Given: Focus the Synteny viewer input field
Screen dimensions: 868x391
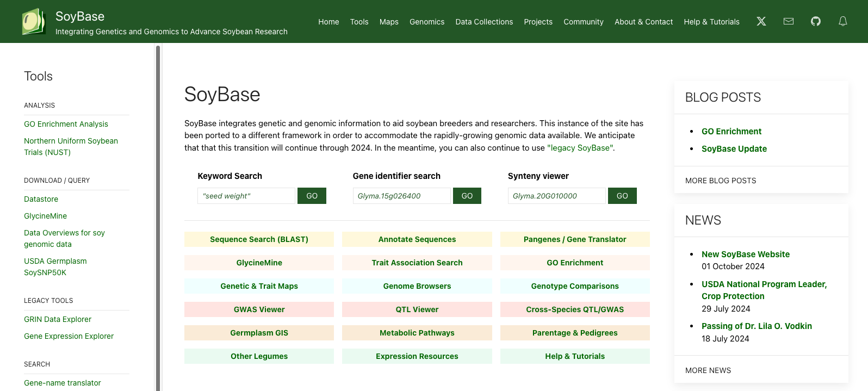Looking at the screenshot, I should click(x=557, y=196).
